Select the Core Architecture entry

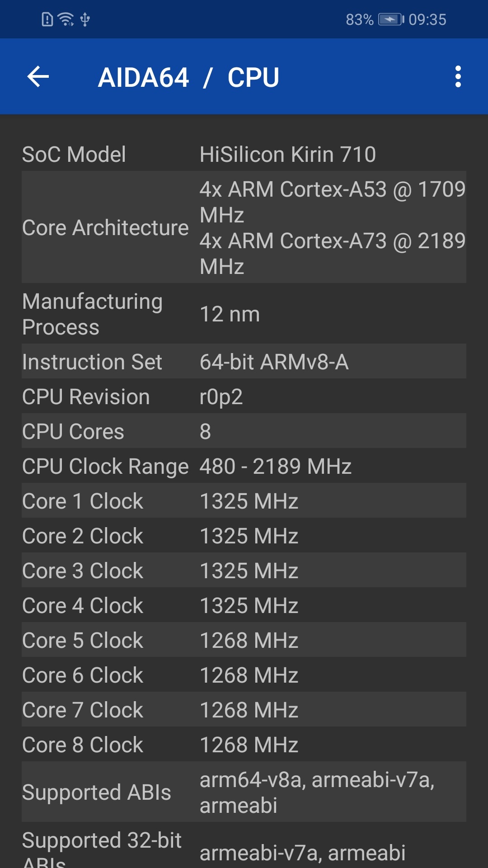pyautogui.click(x=106, y=227)
